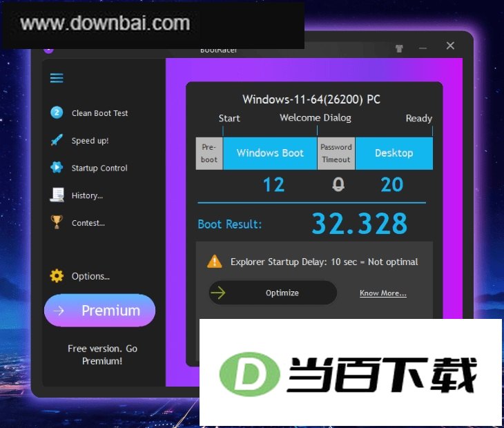Click the Contest trophy icon

(57, 222)
